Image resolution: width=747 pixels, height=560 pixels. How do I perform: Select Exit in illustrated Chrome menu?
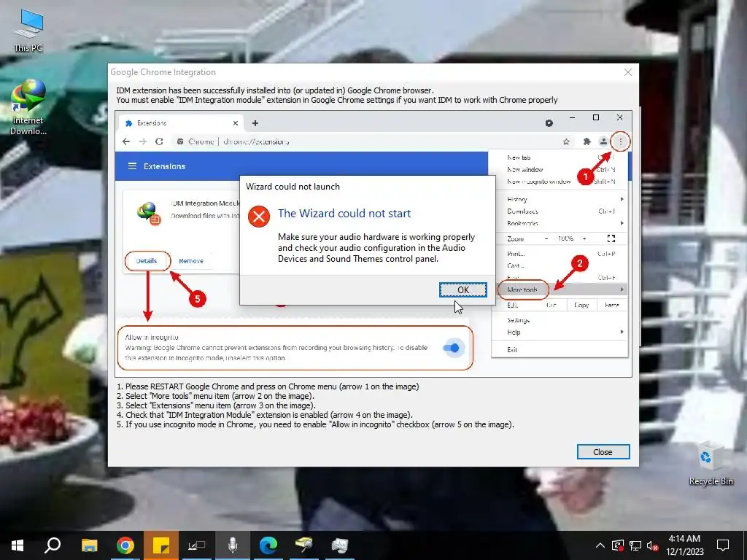click(512, 349)
